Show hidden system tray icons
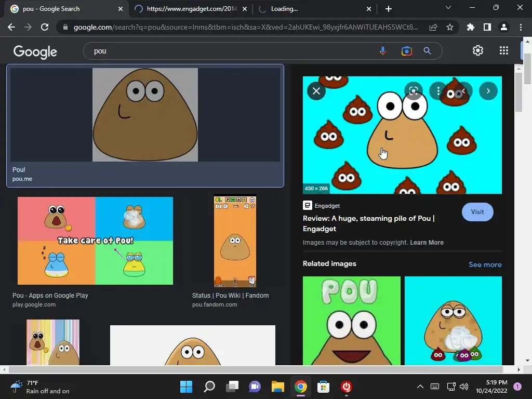The height and width of the screenshot is (399, 532). coord(420,387)
